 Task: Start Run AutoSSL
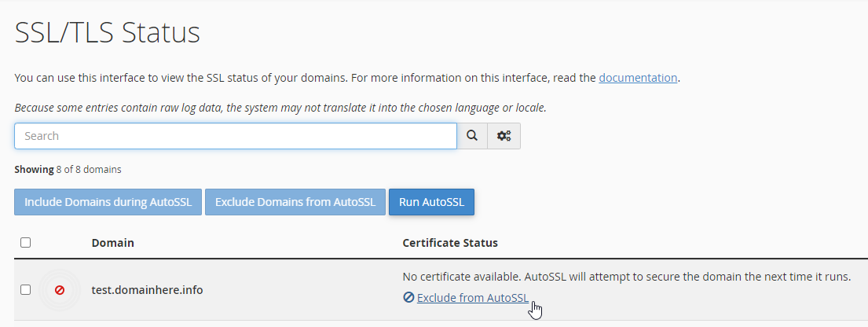(x=431, y=202)
